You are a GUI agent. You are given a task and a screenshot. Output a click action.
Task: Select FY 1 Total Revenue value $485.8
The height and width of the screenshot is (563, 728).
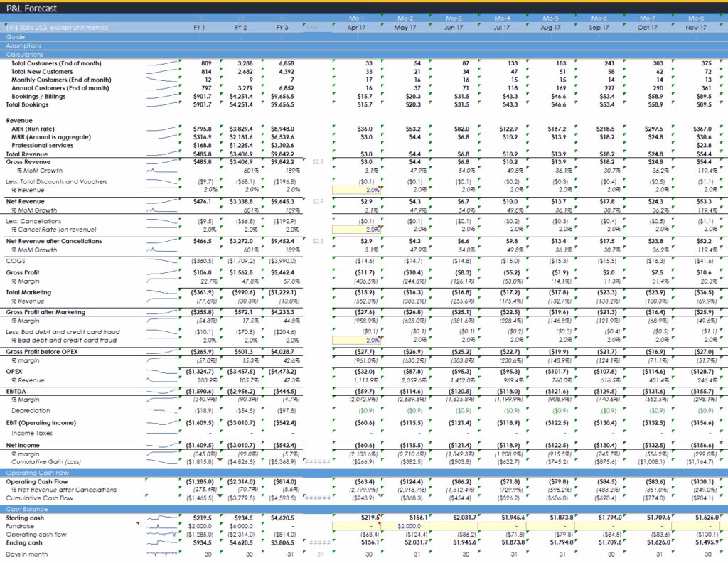[x=202, y=154]
